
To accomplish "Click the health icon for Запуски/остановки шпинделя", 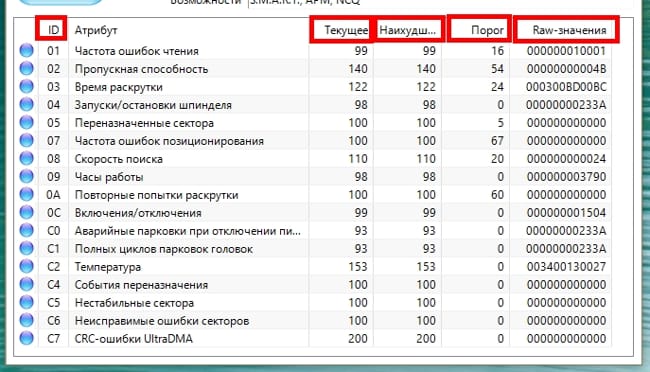I will click(x=27, y=105).
